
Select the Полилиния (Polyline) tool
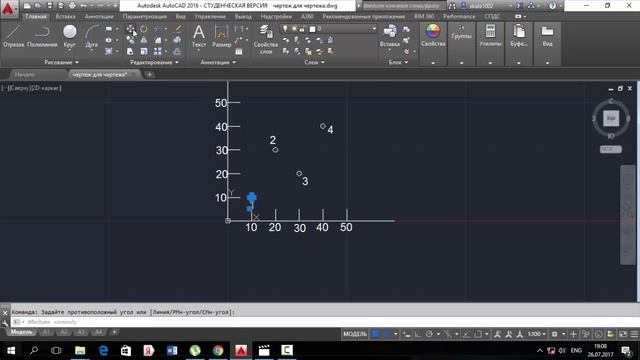pos(42,36)
